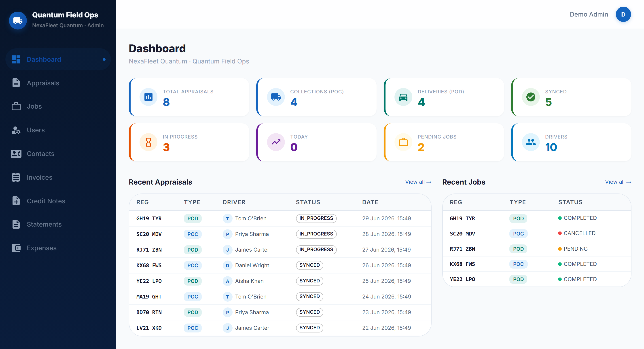Screen dimensions: 644x349
Task: Click the DRIVER column header
Action: click(x=234, y=202)
